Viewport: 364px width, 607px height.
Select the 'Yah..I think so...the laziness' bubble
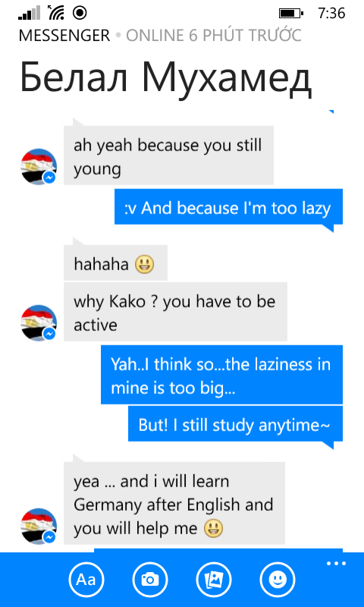(x=221, y=374)
